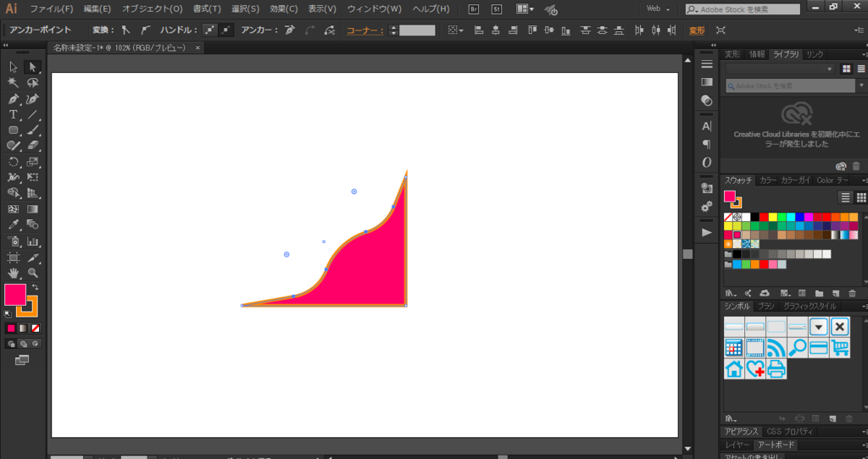Swap fill and stroke colors

(35, 287)
